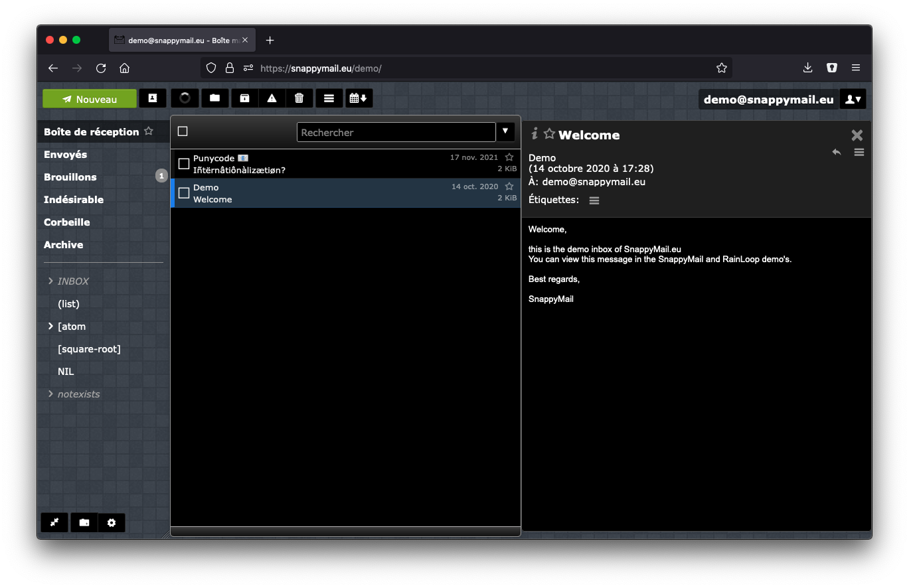Close the message view with X
Viewport: 909px width, 588px height.
point(857,135)
